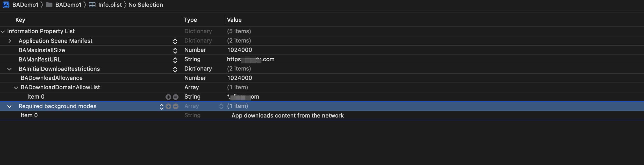Click the Info.plist table file icon
The image size is (644, 165).
[x=92, y=5]
